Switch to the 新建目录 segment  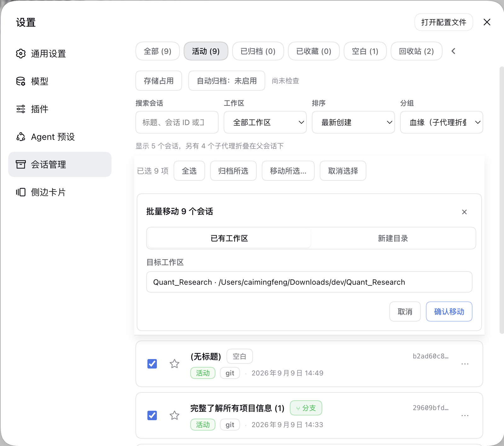[393, 238]
